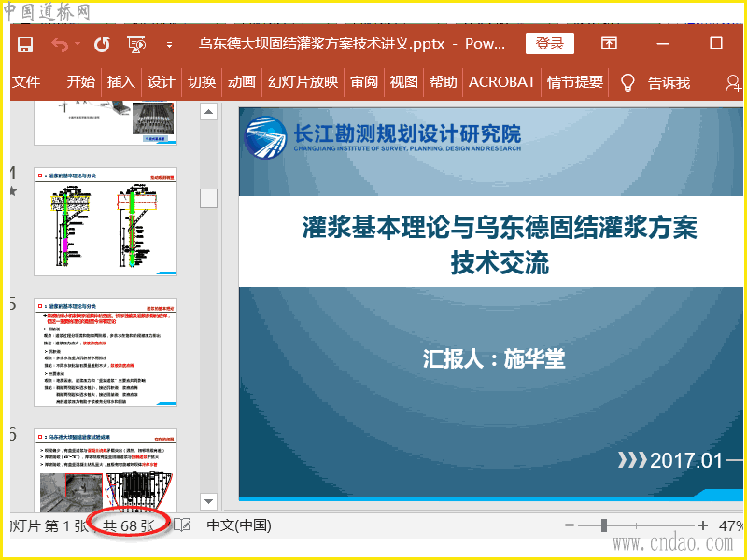This screenshot has width=747, height=560.
Task: Open the 帮助 help tab
Action: click(x=443, y=82)
